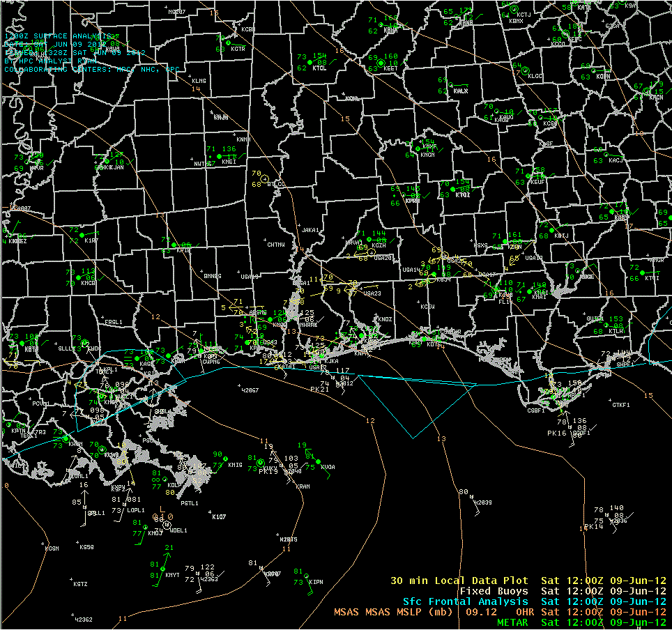Click the PSTL1 station label
This screenshot has width=672, height=630.
tap(190, 502)
